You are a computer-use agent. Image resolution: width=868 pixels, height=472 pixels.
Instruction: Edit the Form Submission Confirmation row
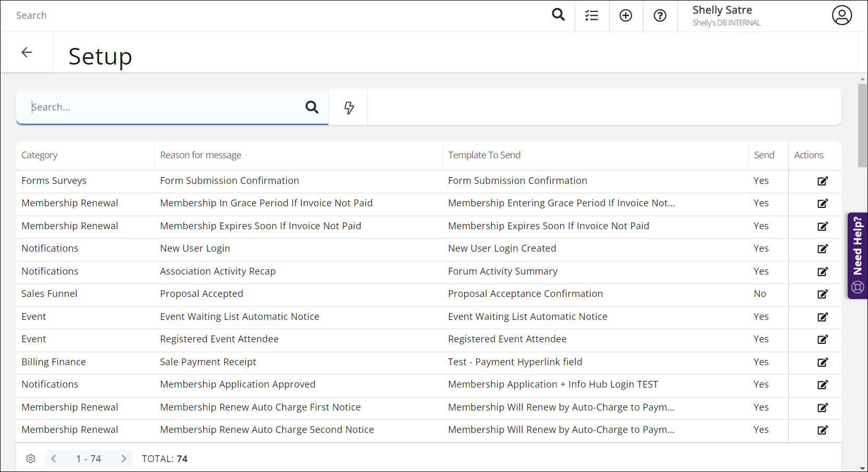coord(823,181)
